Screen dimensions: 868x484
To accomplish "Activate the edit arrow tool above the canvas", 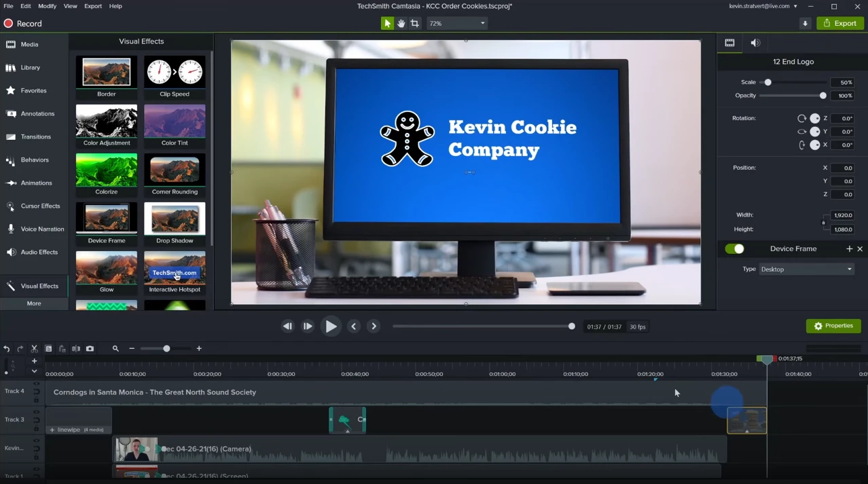I will pos(386,22).
